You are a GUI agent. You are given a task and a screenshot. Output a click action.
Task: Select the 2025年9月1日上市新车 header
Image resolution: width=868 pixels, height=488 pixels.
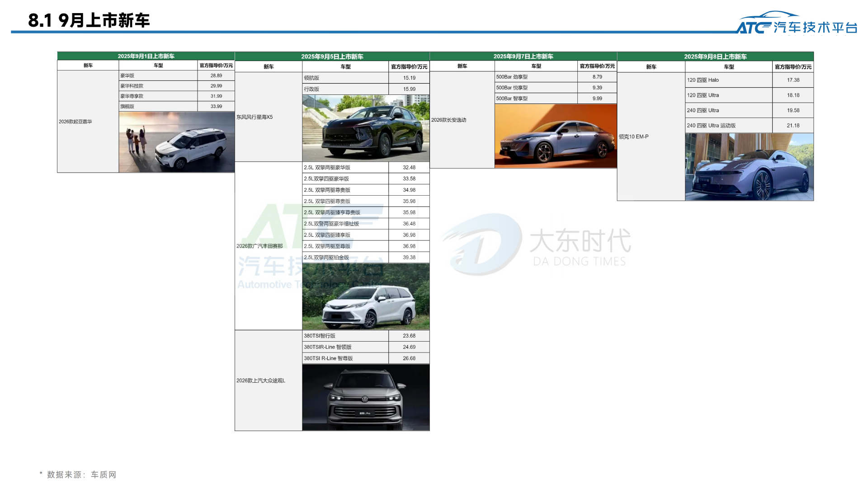(146, 56)
